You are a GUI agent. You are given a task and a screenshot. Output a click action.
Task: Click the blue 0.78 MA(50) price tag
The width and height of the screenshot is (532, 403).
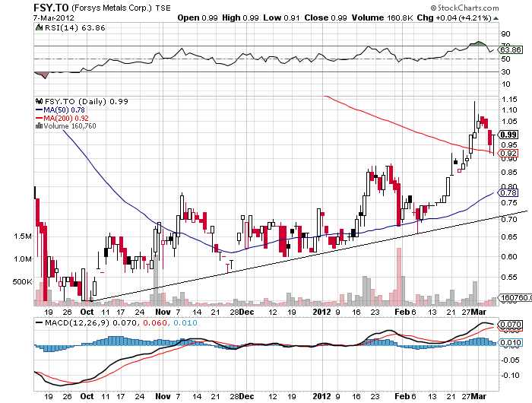[x=508, y=193]
